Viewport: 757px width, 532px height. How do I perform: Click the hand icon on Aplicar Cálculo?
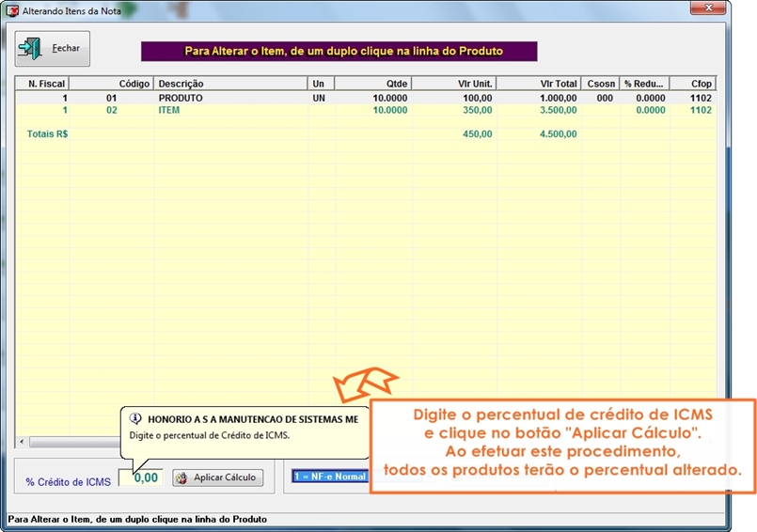click(x=181, y=477)
